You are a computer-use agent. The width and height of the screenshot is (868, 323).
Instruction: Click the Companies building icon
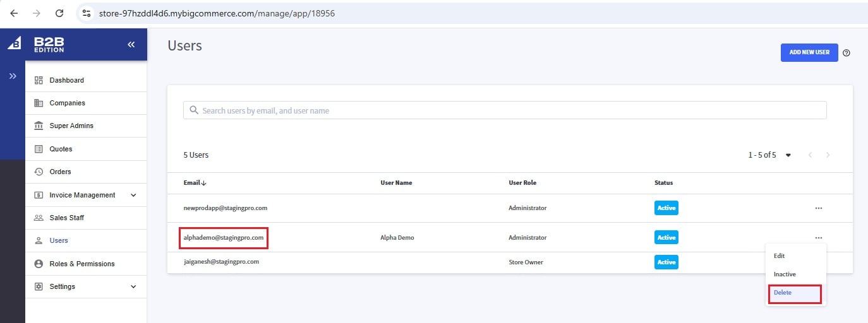click(38, 103)
